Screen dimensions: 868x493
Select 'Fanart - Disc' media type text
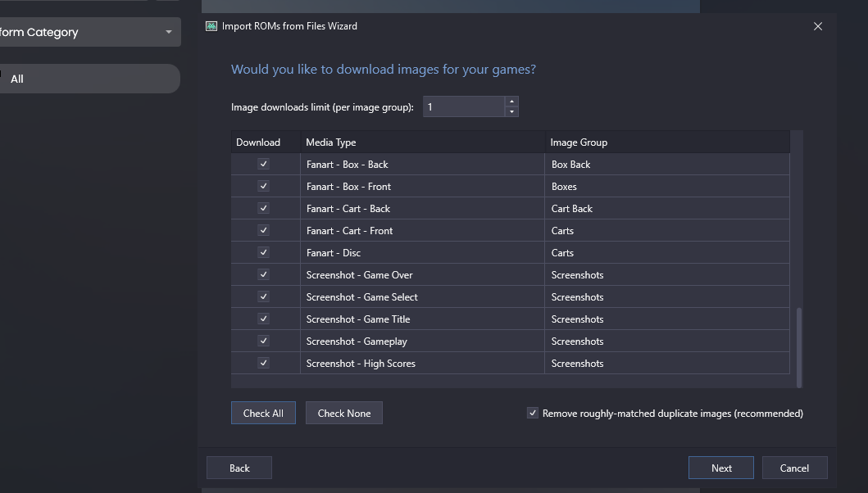coord(334,253)
